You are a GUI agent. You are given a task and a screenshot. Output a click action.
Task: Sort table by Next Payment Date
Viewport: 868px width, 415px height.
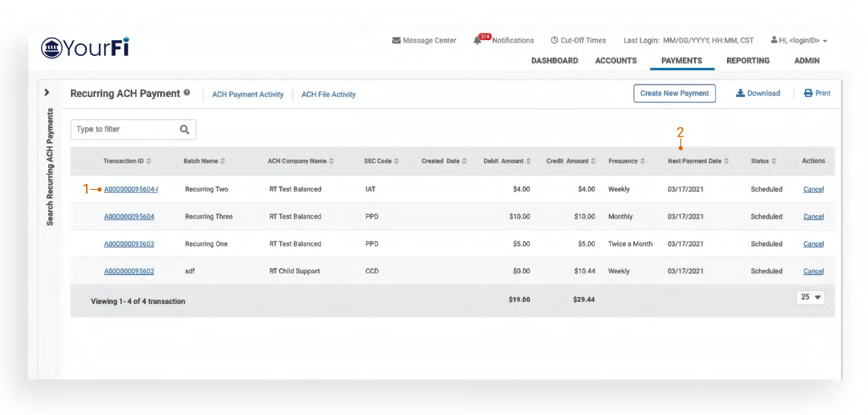pos(726,161)
